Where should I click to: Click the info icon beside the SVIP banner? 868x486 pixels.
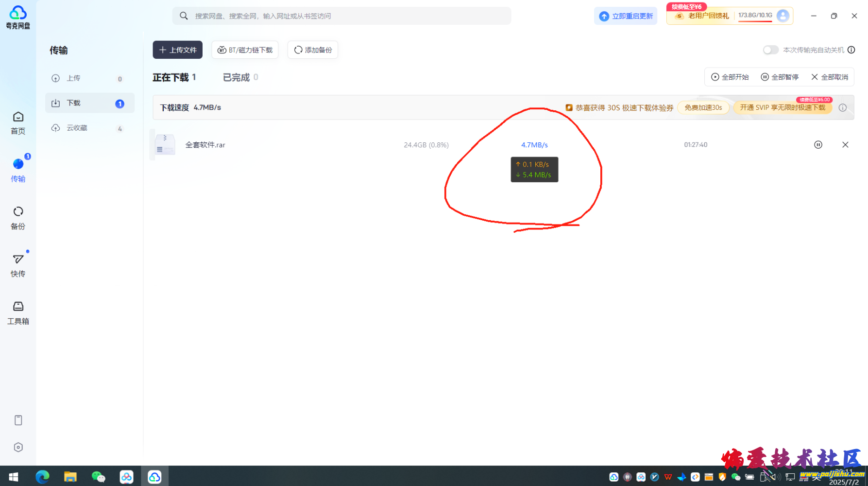(x=843, y=107)
